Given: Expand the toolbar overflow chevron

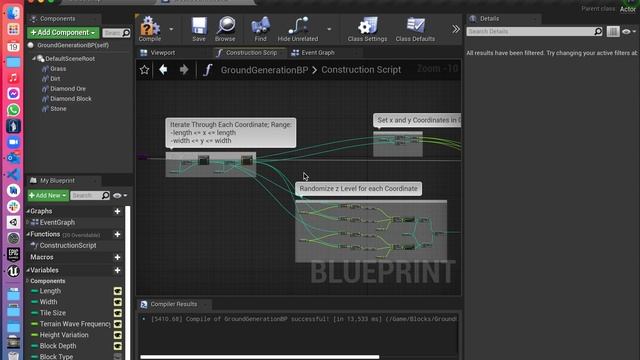Looking at the screenshot, I should [x=456, y=29].
